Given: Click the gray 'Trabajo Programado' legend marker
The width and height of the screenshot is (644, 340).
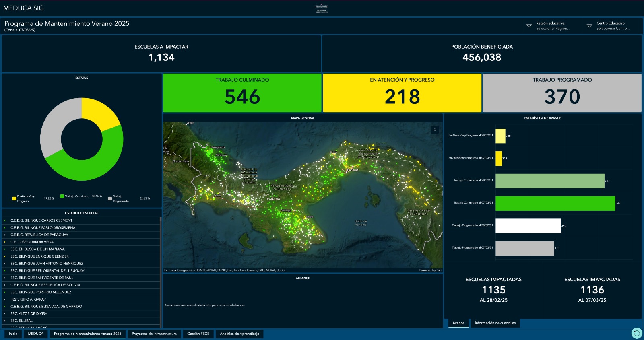Looking at the screenshot, I should tap(110, 198).
